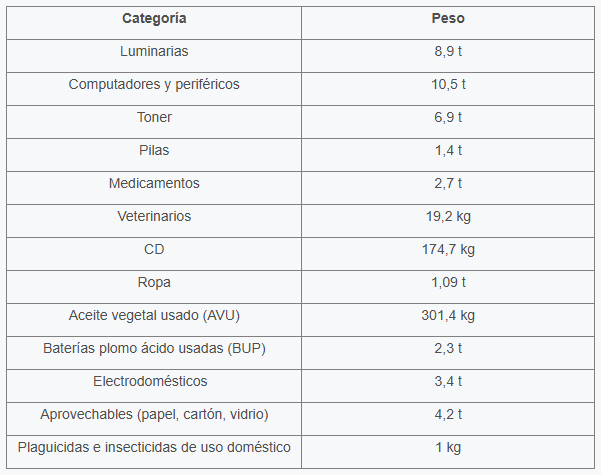Click the "Veterinarios" category cell
Screen dimensions: 601x475
coord(154,216)
